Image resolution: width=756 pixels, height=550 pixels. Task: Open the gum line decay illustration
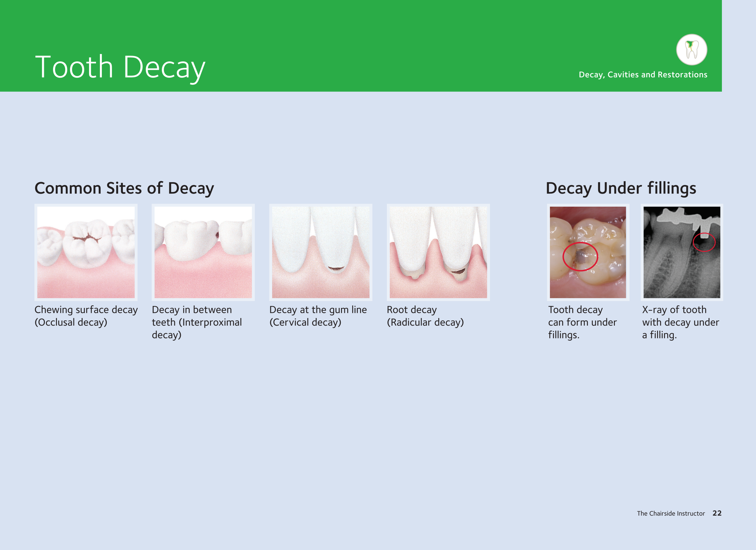(321, 252)
